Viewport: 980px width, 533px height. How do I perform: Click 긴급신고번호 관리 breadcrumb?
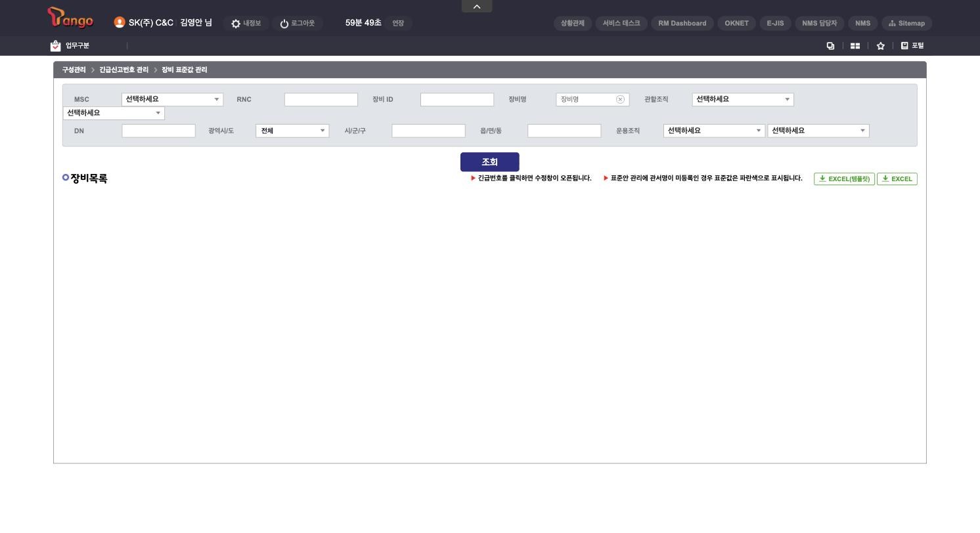click(x=124, y=70)
